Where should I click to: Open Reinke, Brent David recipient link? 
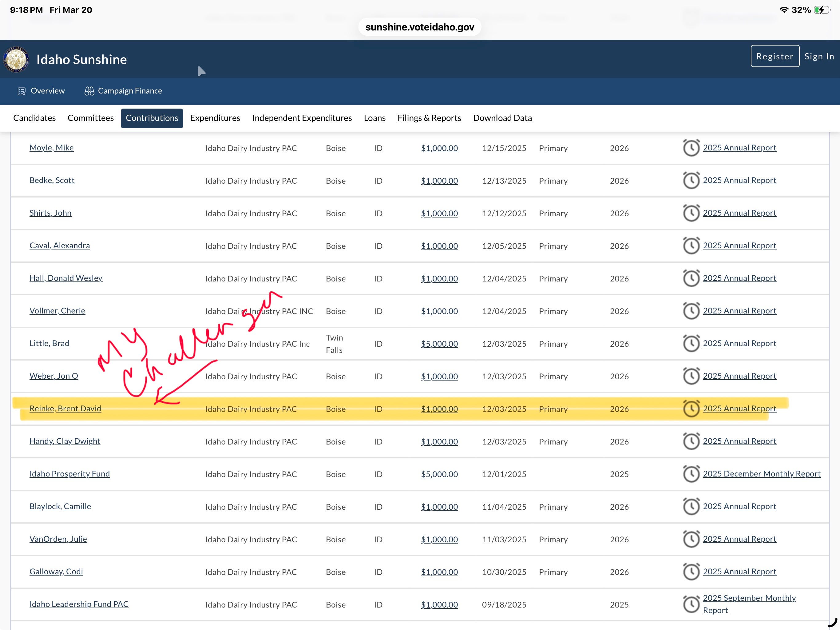[65, 409]
